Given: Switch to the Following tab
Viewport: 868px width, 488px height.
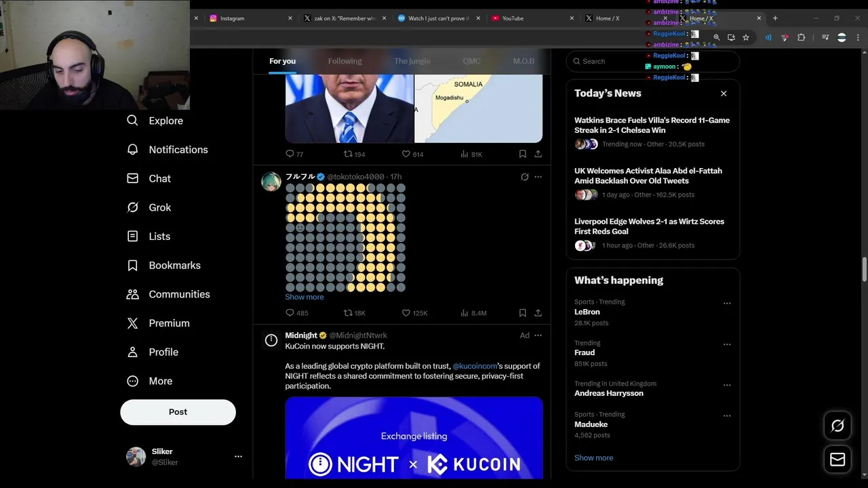Looking at the screenshot, I should click(344, 61).
